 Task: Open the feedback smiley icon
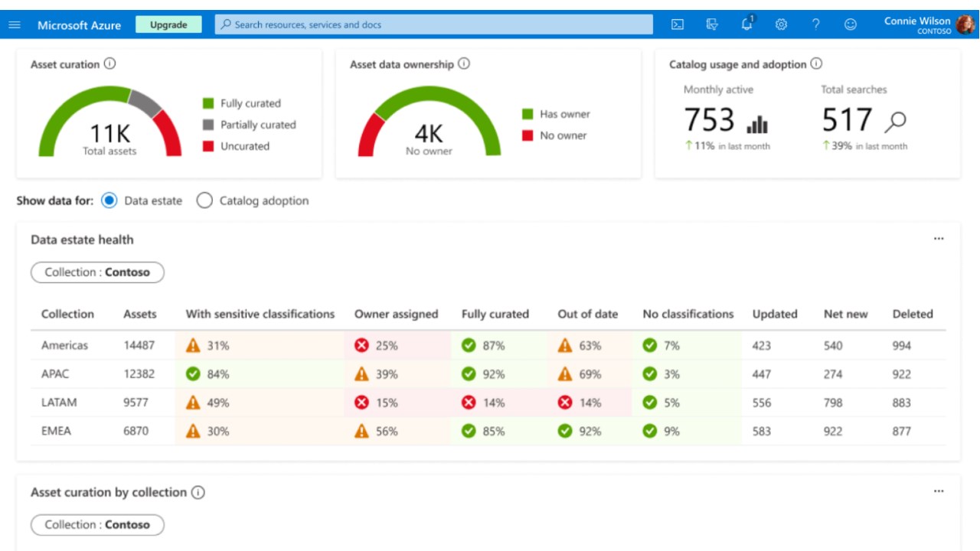[x=850, y=24]
